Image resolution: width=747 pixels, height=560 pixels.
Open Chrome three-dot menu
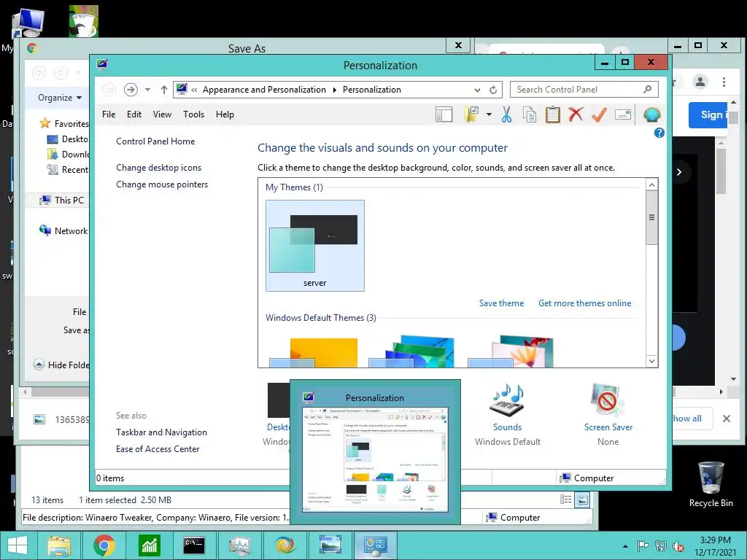[724, 82]
